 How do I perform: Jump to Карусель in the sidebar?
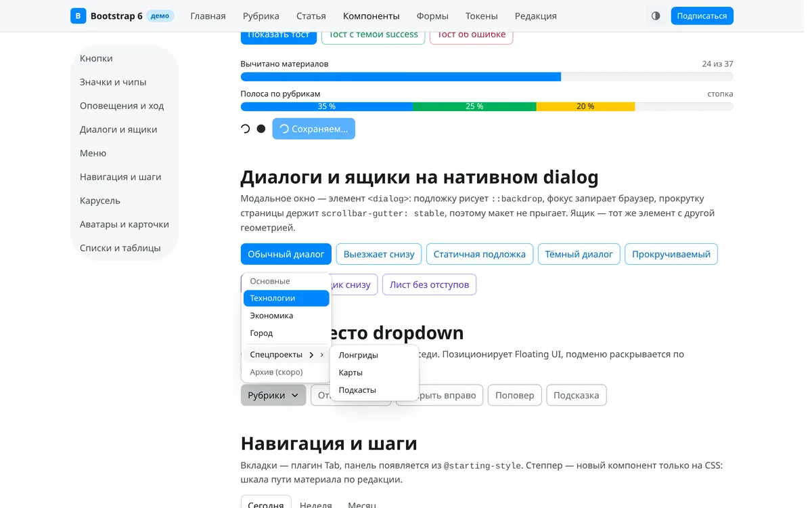125,200
